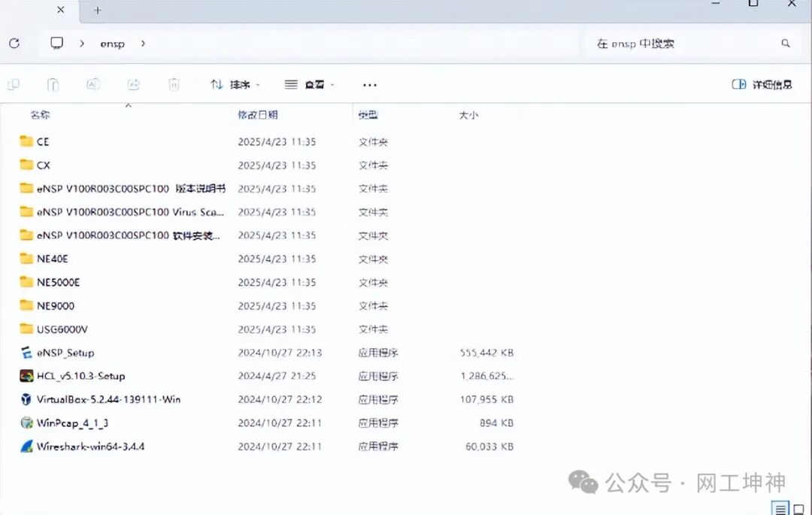Toggle the 详细信息 details pane

(762, 84)
